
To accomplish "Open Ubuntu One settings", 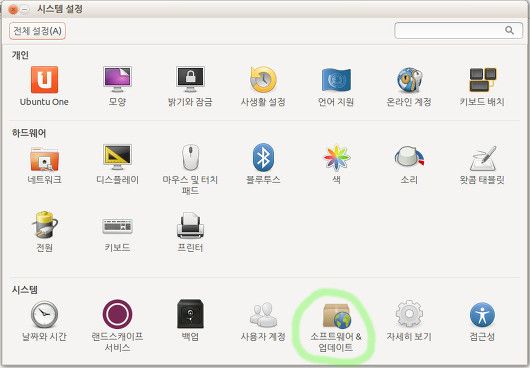I will coord(44,86).
